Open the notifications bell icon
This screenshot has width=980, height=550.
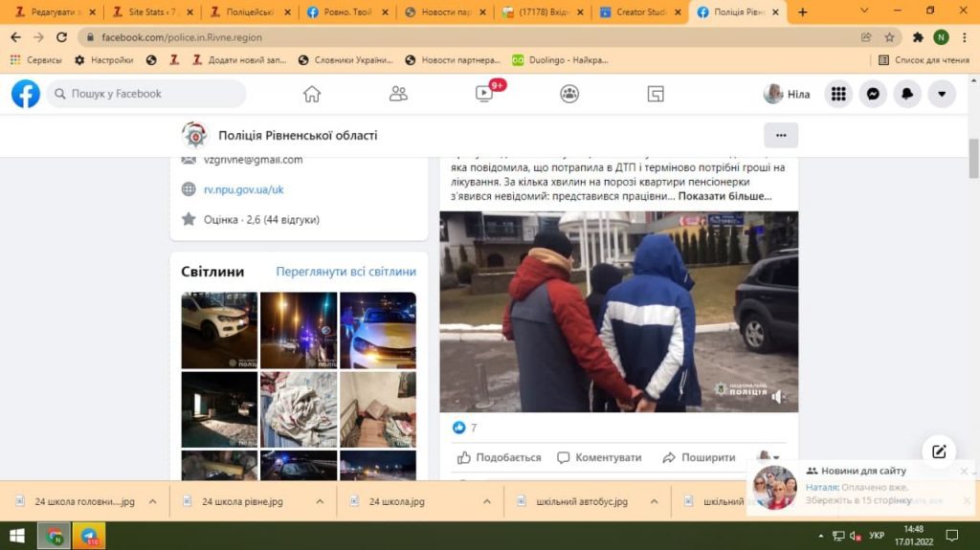pyautogui.click(x=907, y=94)
